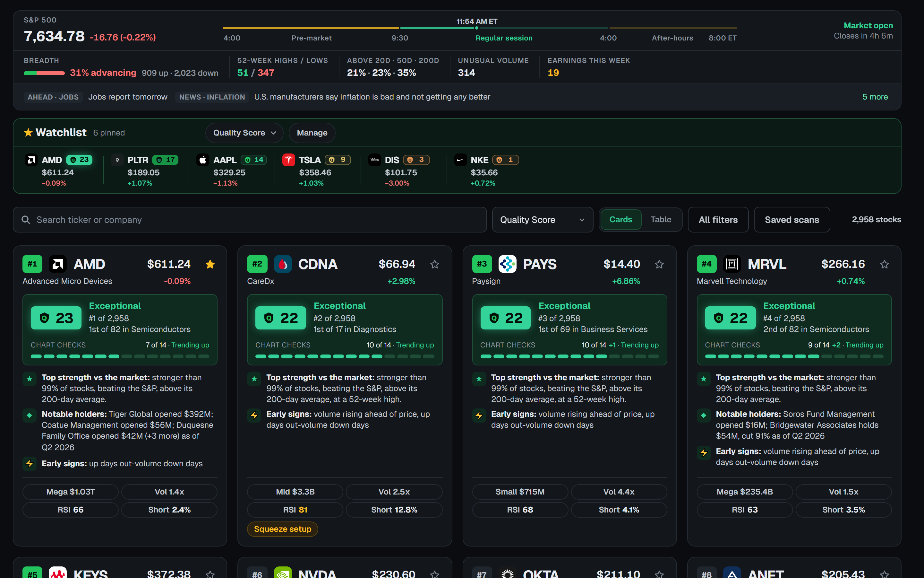The height and width of the screenshot is (578, 924).
Task: Click the Paysign logo icon
Action: click(508, 264)
